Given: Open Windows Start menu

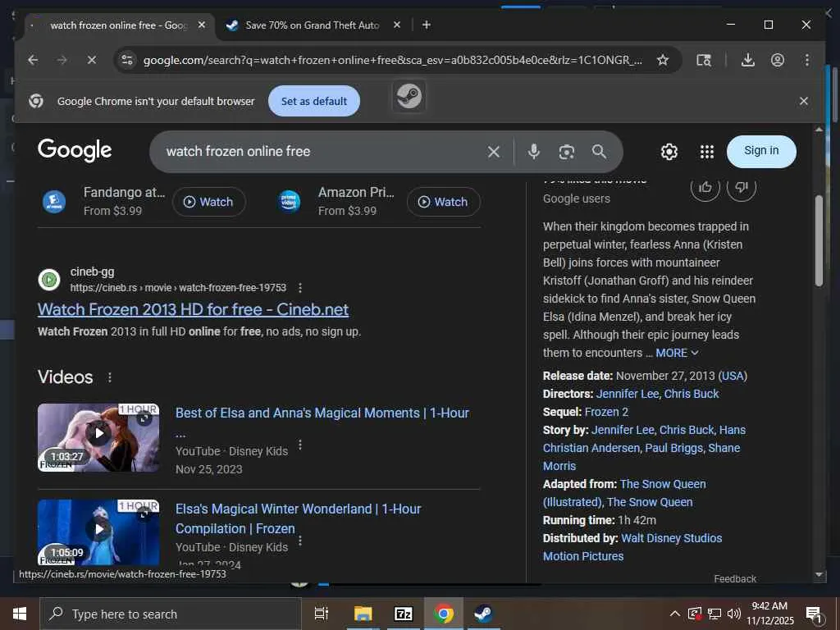Looking at the screenshot, I should (x=20, y=614).
